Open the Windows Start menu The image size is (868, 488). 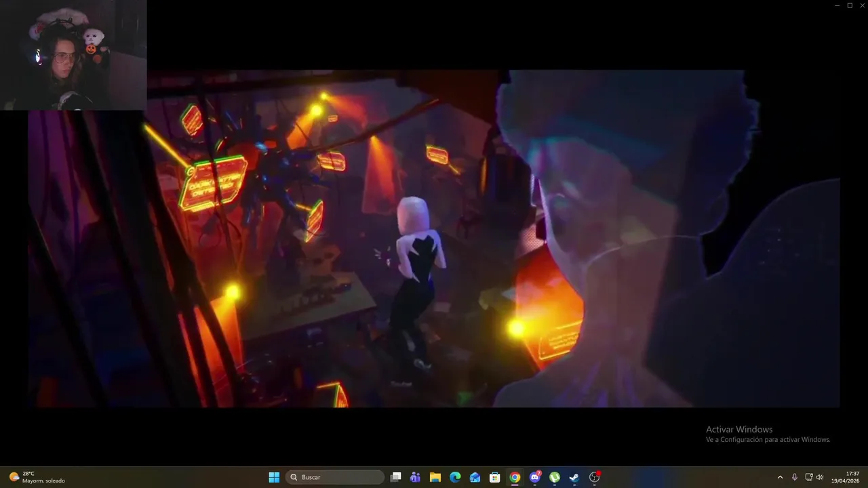click(274, 477)
